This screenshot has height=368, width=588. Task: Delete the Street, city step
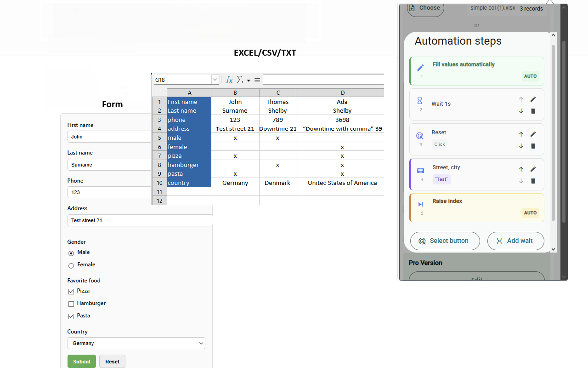click(x=533, y=181)
